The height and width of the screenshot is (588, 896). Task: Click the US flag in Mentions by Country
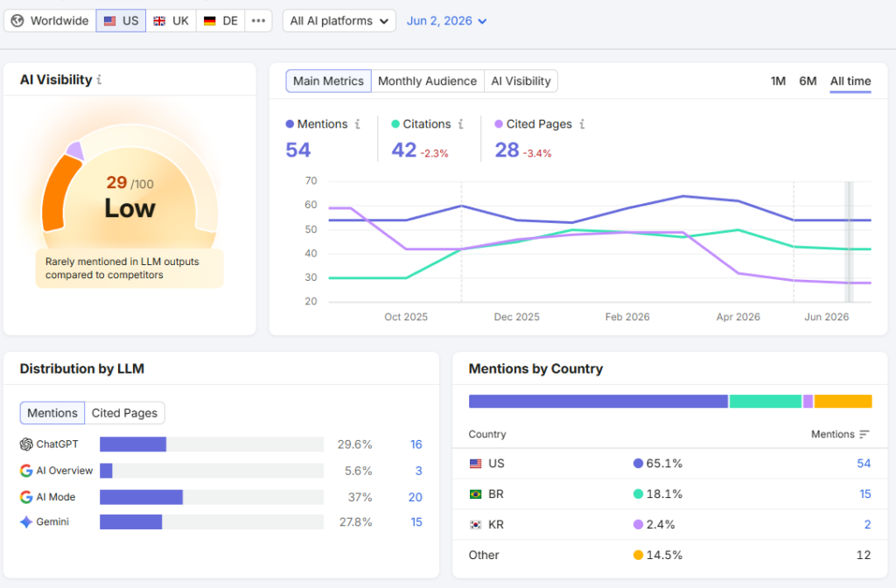pyautogui.click(x=475, y=464)
